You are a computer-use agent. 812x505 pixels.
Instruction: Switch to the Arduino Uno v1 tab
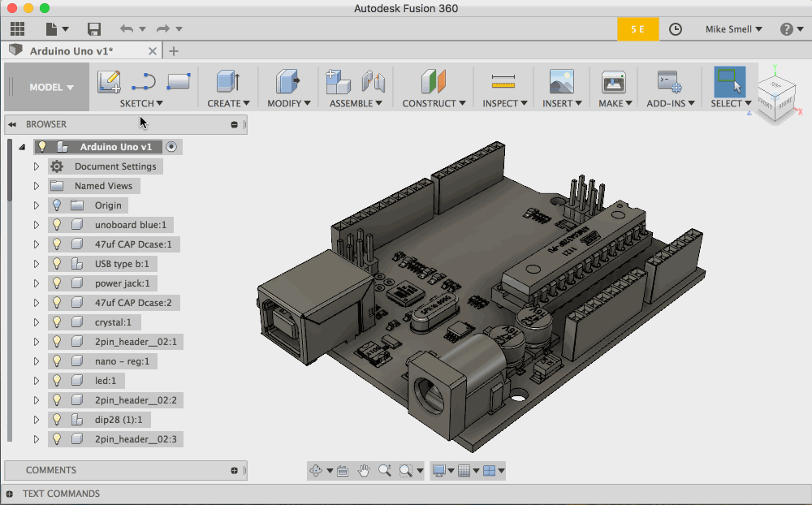tap(71, 51)
